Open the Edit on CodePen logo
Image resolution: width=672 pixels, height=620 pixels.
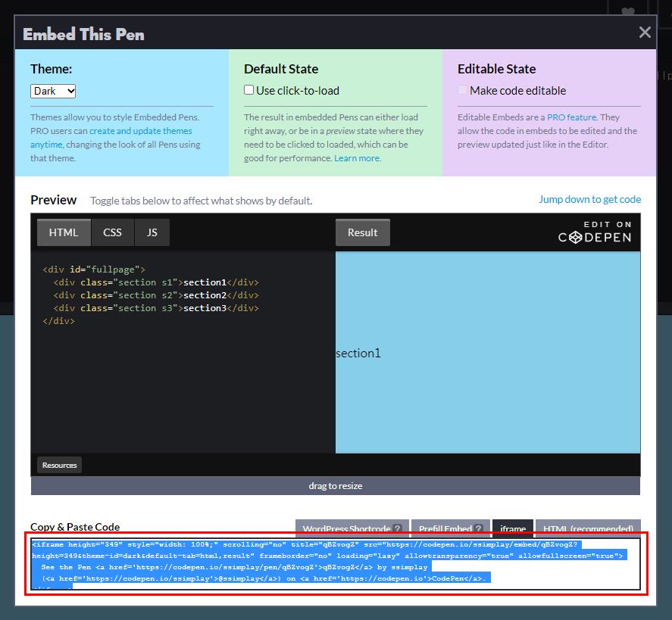point(595,232)
